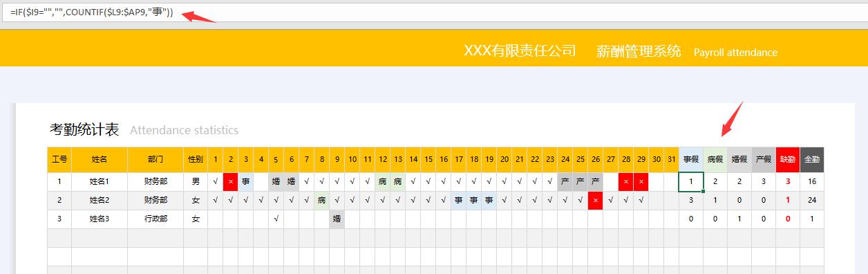Screen dimensions: 868x274
Task: Select the 行政部 department cell
Action: (155, 219)
